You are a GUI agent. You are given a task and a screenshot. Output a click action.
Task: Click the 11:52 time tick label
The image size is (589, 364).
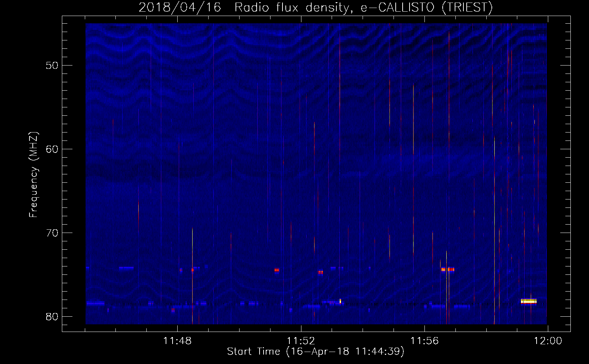pyautogui.click(x=301, y=341)
